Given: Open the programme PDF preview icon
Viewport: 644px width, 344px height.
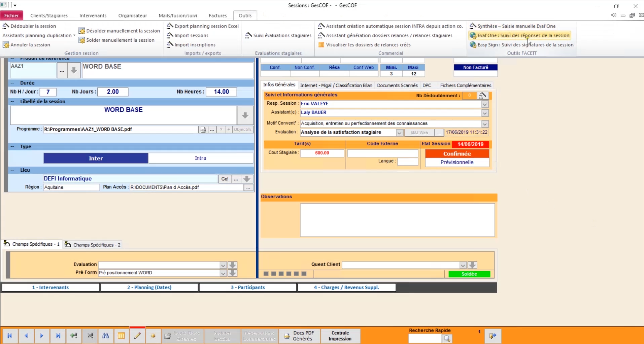Looking at the screenshot, I should 203,130.
